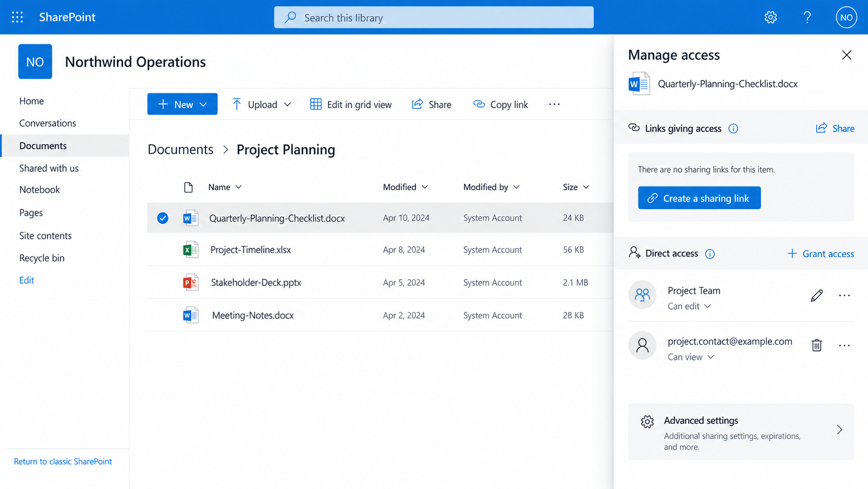Viewport: 868px width, 489px height.
Task: Click the Project-Timeline.xlsx Excel file icon
Action: coord(191,250)
